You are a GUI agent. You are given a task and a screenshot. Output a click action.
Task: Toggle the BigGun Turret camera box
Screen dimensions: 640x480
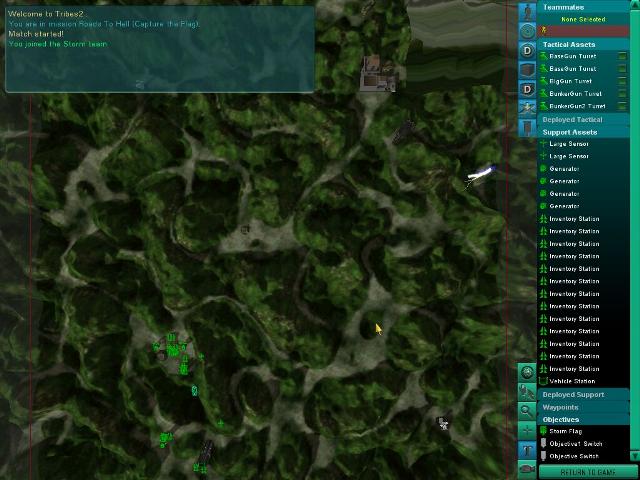pyautogui.click(x=622, y=81)
